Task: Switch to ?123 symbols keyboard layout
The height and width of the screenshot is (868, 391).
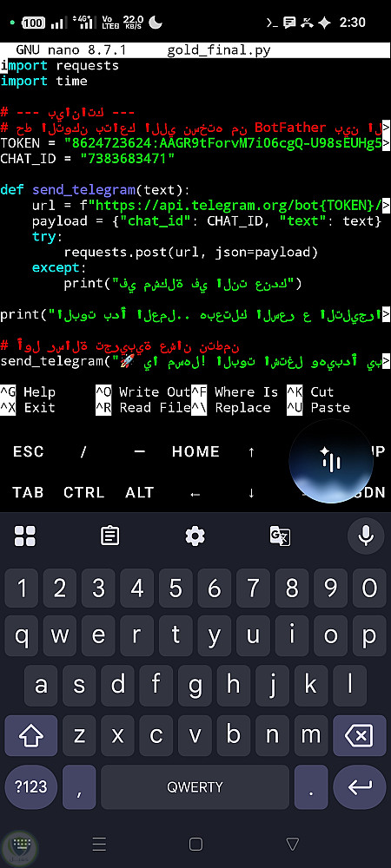Action: [x=31, y=786]
